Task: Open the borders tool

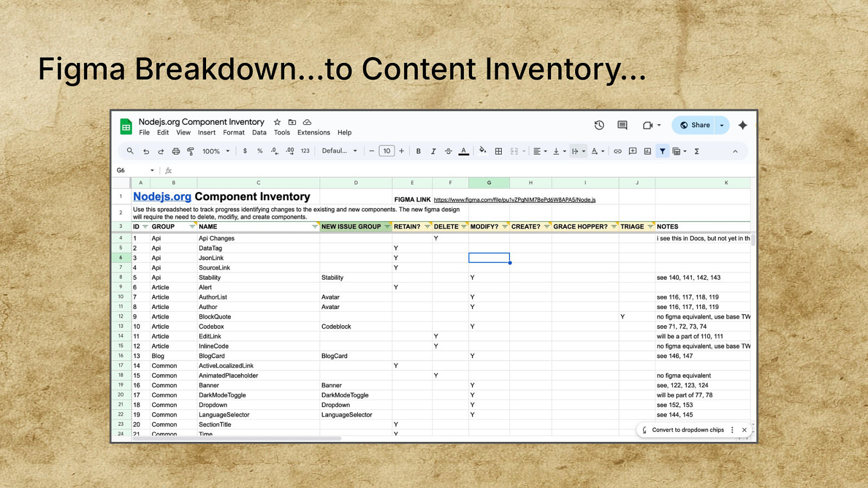Action: point(499,151)
